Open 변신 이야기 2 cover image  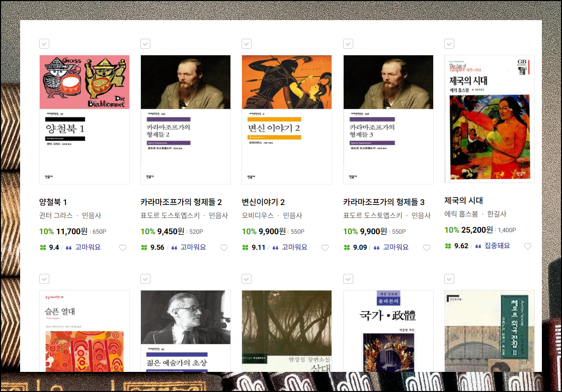pyautogui.click(x=287, y=120)
